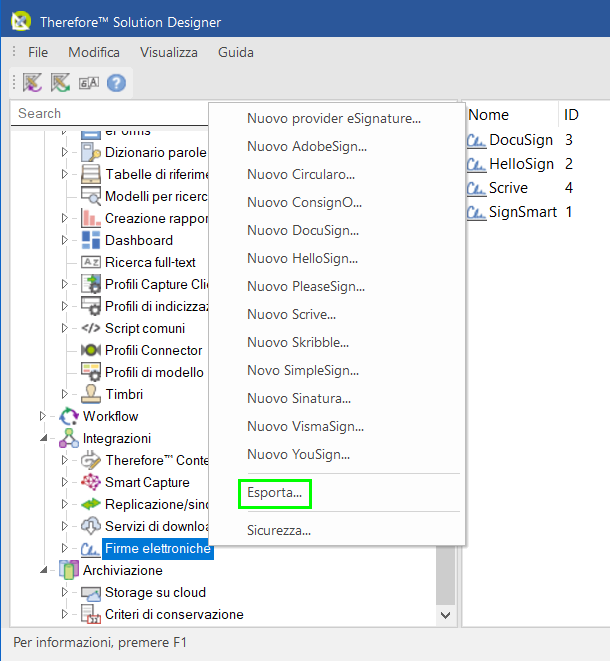The image size is (610, 661).
Task: Select the Ricerca full-text icon
Action: click(91, 262)
